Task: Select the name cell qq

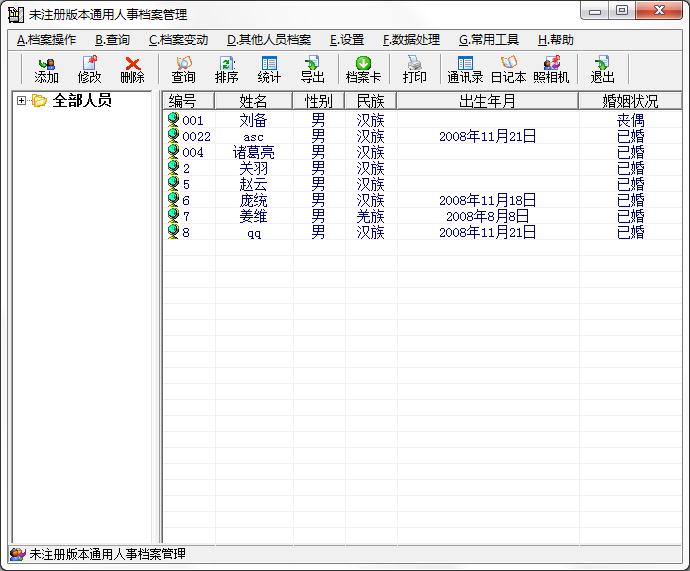Action: click(x=253, y=233)
